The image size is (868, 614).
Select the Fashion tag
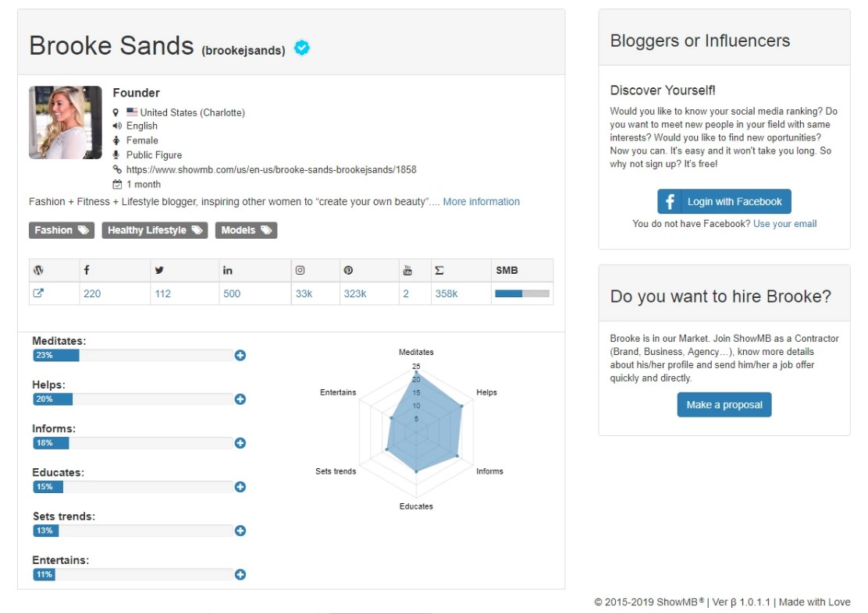(62, 230)
